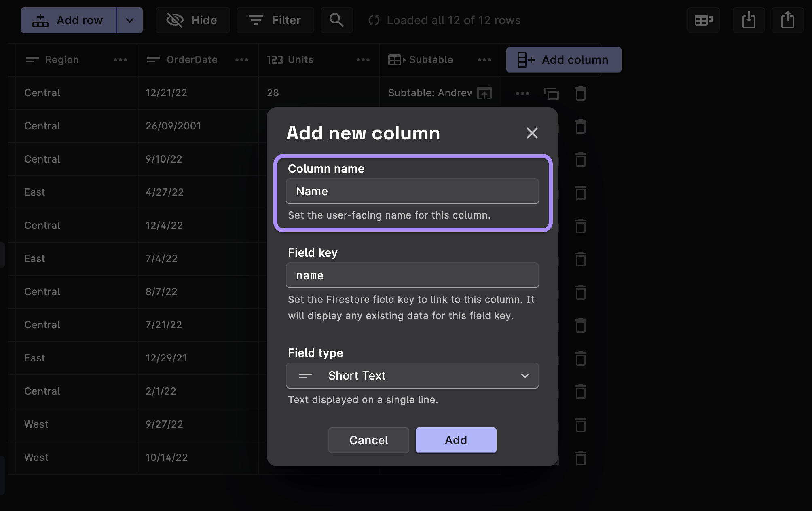Click the export share icon

coord(787,20)
